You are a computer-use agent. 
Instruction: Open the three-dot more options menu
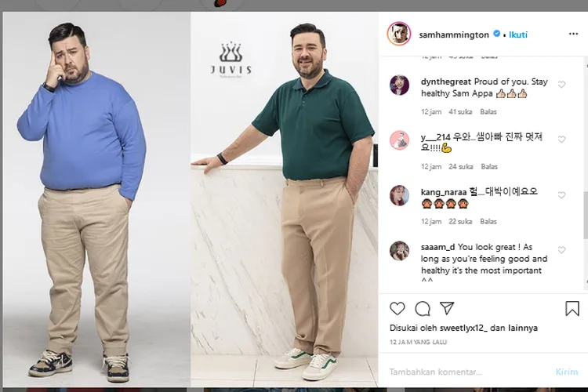573,34
